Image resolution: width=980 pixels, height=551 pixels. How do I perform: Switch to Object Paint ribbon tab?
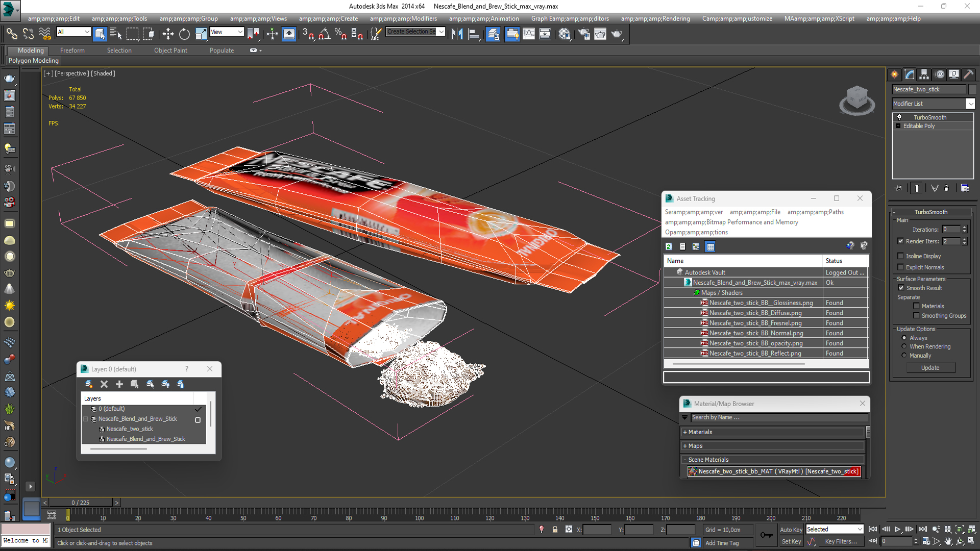tap(170, 51)
